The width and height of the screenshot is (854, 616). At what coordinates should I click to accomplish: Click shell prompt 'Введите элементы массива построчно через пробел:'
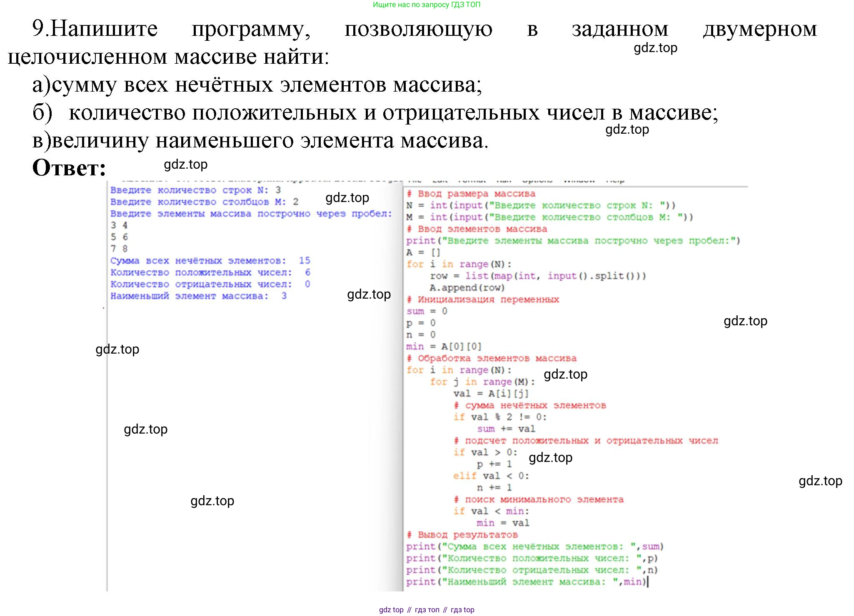251,214
